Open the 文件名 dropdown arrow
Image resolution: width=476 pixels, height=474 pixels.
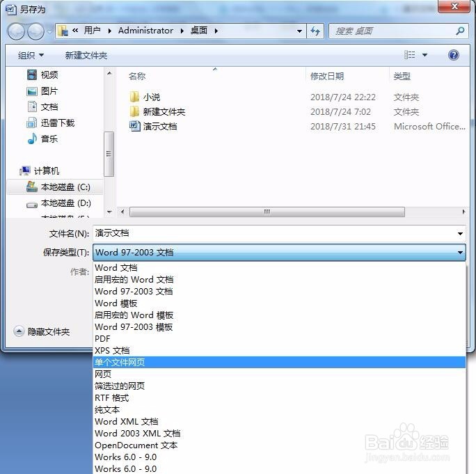click(x=460, y=233)
